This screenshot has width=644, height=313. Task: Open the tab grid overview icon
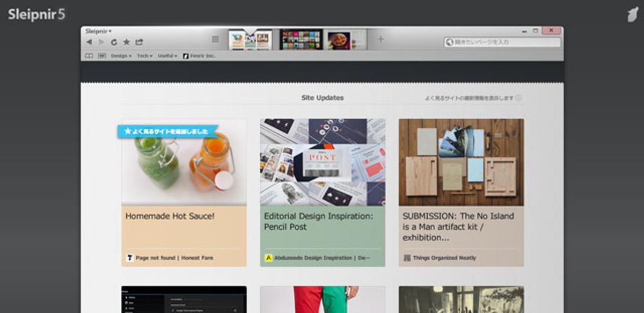pyautogui.click(x=215, y=39)
